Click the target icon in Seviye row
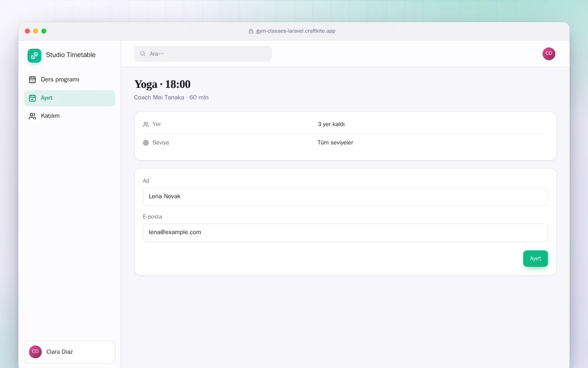The width and height of the screenshot is (588, 368). [146, 143]
